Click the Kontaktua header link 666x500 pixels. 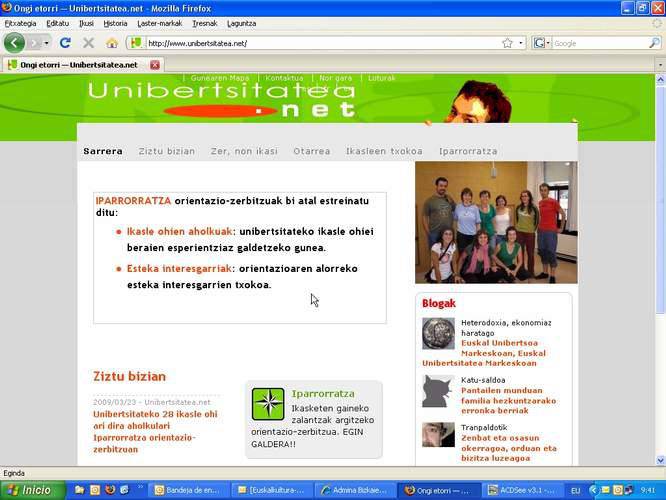coord(284,78)
